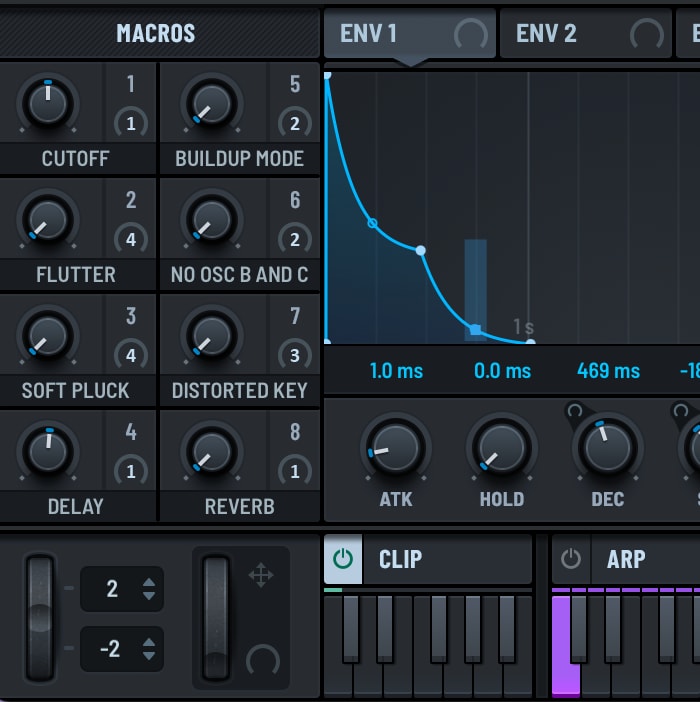Click the REVERB macro knob
700x702 pixels.
pos(212,451)
